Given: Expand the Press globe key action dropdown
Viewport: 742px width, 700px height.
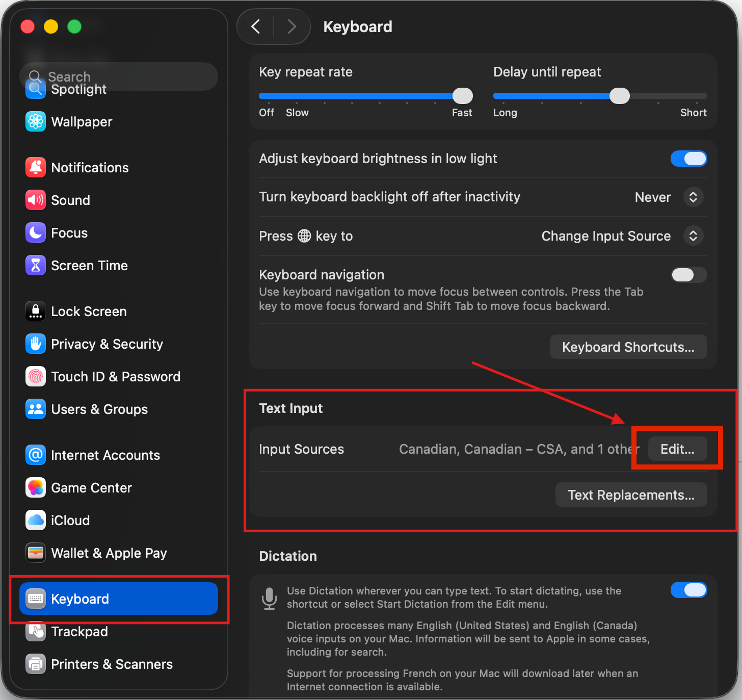Looking at the screenshot, I should (x=693, y=236).
